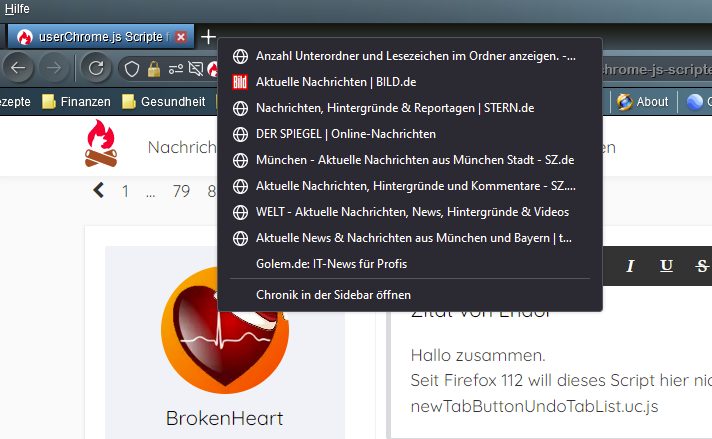
Task: Reopen 'Anzahl Unterordner und Lesezeichen' closed tab
Action: [410, 56]
